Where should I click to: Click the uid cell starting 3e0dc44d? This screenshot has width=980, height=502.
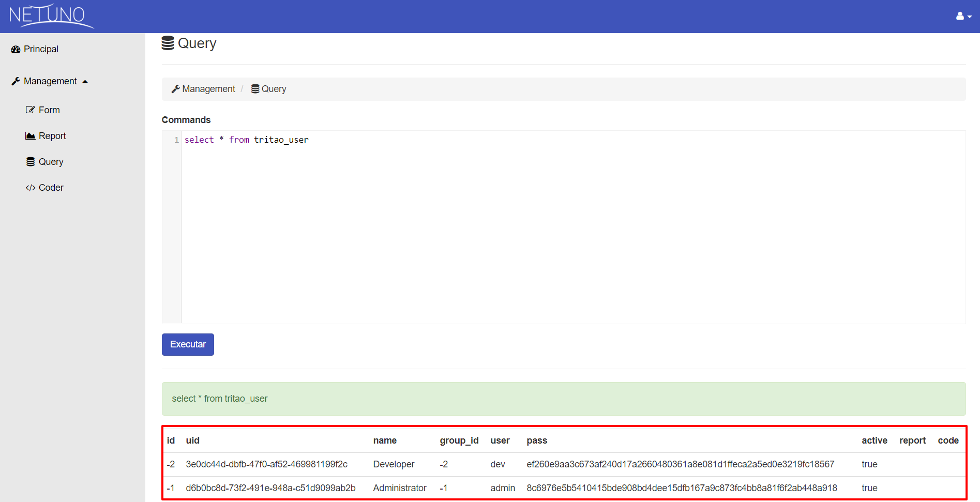tap(267, 464)
